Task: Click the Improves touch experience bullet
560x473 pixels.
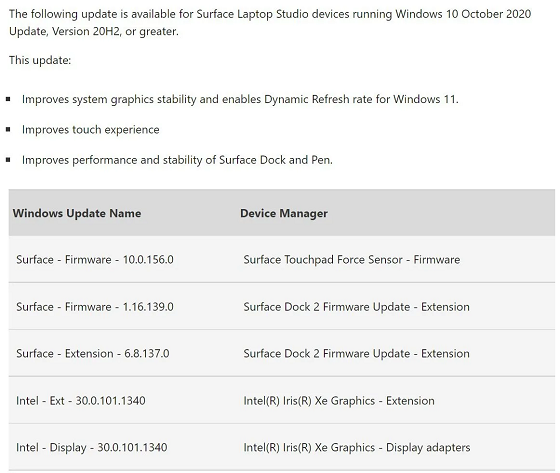Action: point(91,130)
